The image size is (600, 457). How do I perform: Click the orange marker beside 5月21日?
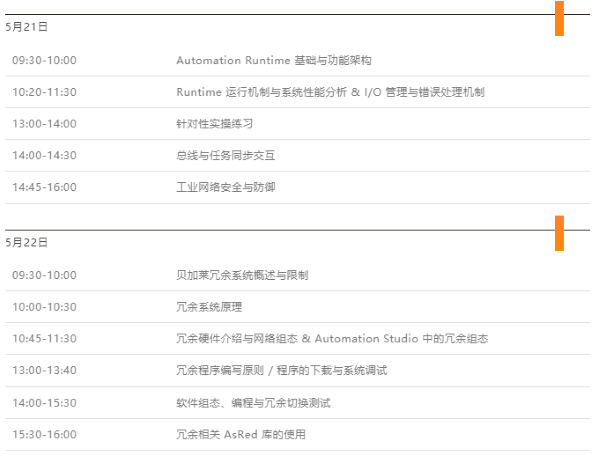click(559, 18)
